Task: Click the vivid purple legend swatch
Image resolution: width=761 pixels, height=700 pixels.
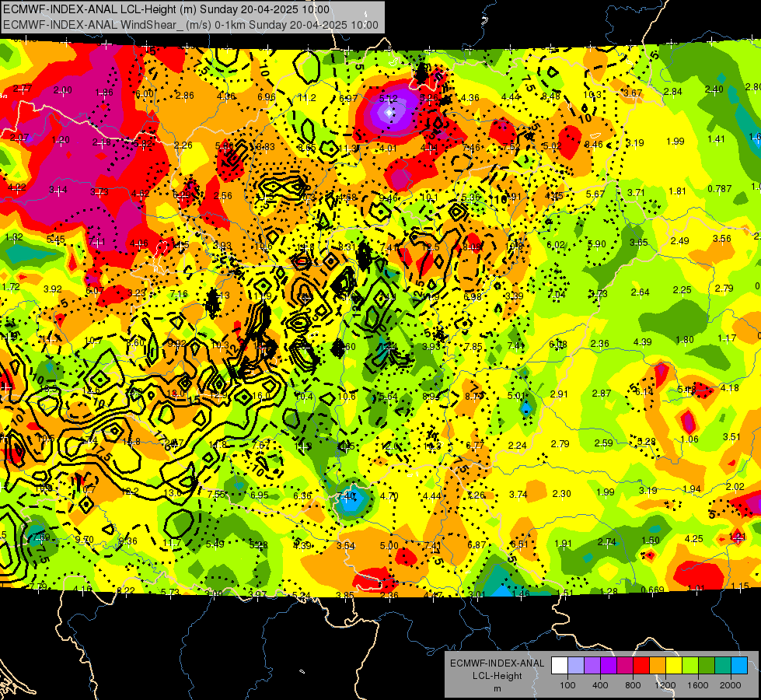Action: click(x=609, y=666)
